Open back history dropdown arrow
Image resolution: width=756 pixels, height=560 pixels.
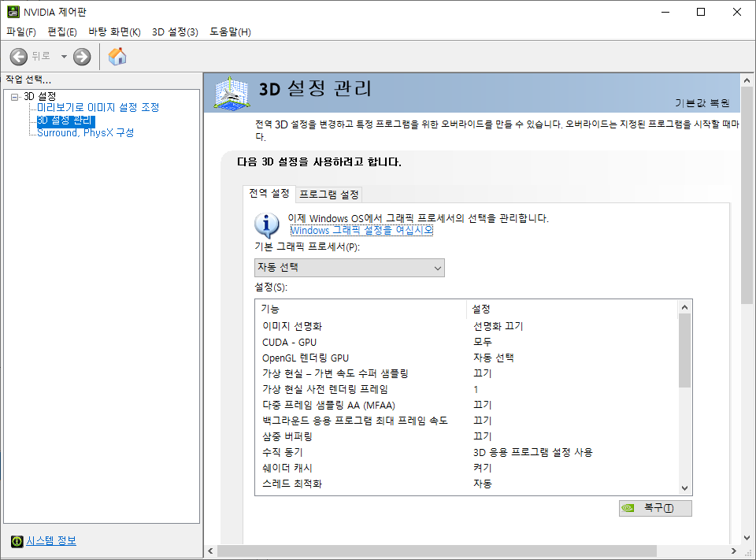coord(64,57)
